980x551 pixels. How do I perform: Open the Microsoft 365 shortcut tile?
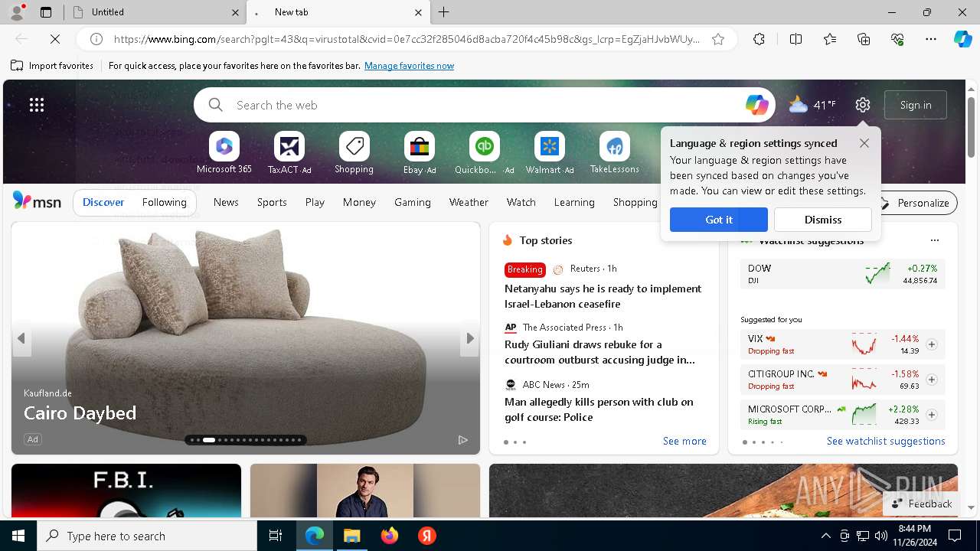click(224, 153)
